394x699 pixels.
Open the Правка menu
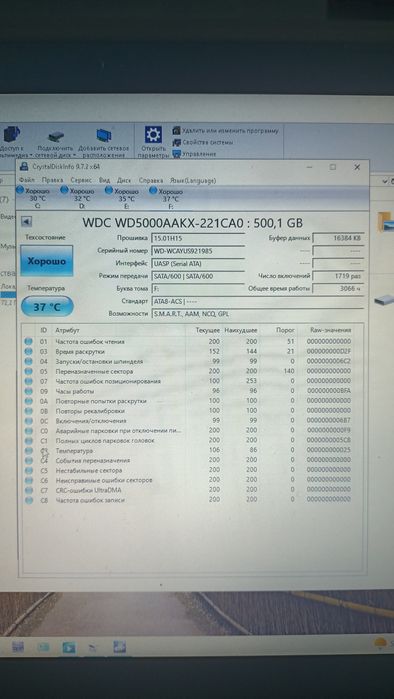[x=52, y=181]
